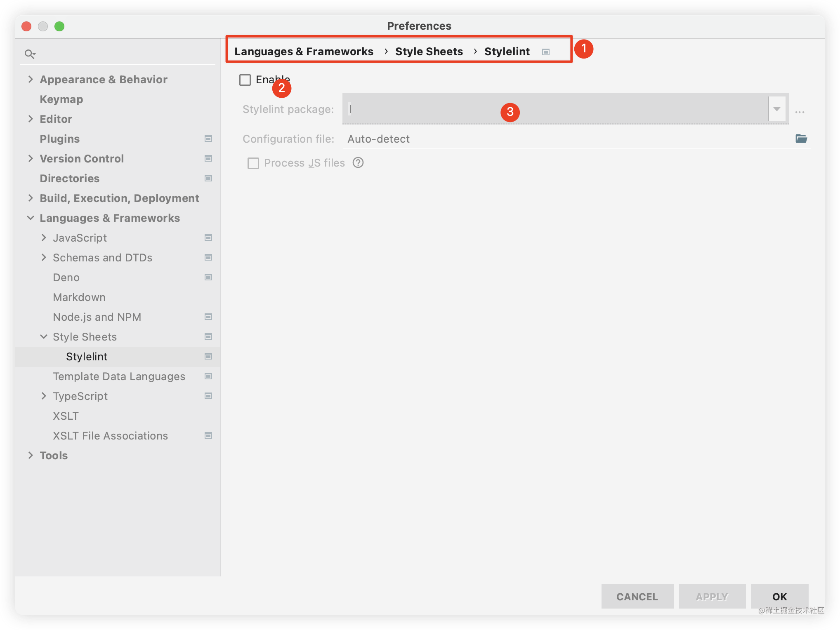Select Template Data Languages in the tree

pos(119,376)
